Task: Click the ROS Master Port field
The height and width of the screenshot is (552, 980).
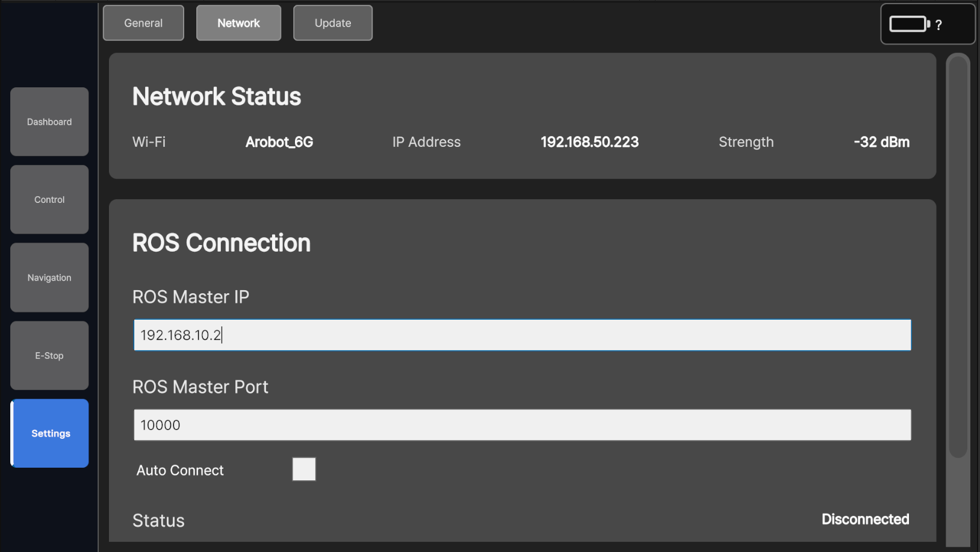Action: coord(522,425)
